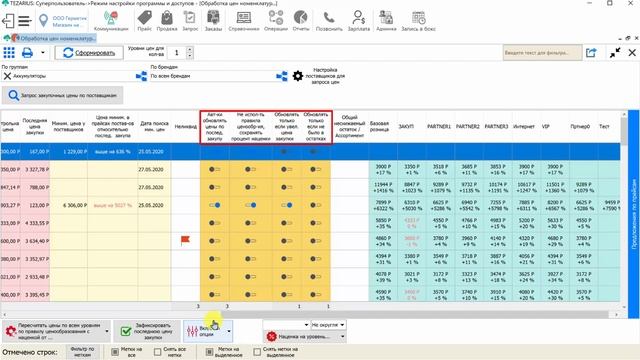640x360 pixels.
Task: Click the printer icon
Action: (27, 53)
